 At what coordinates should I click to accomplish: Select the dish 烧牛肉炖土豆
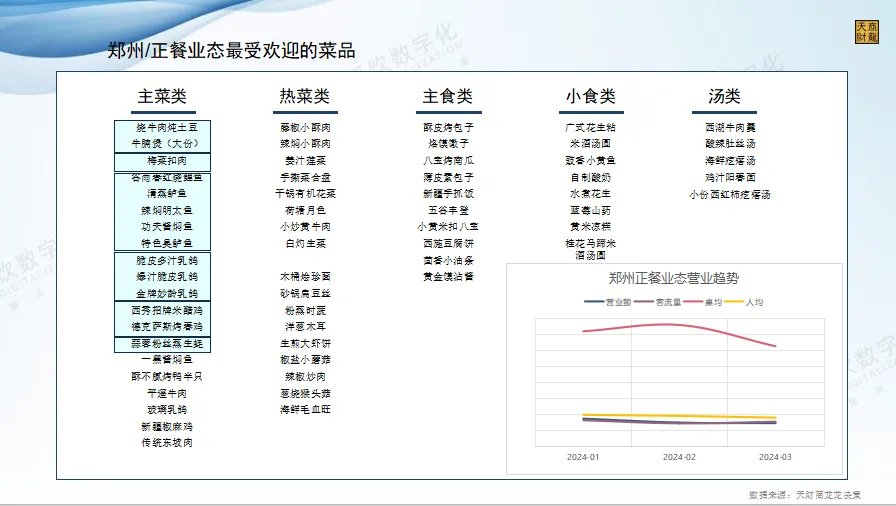click(167, 127)
